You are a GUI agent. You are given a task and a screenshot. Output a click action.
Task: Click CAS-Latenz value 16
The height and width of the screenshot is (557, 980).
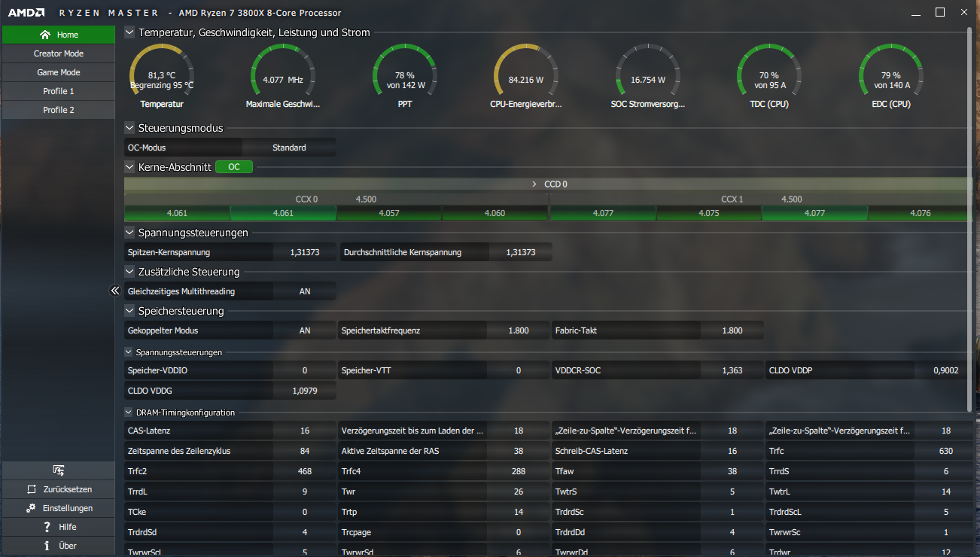click(x=305, y=431)
